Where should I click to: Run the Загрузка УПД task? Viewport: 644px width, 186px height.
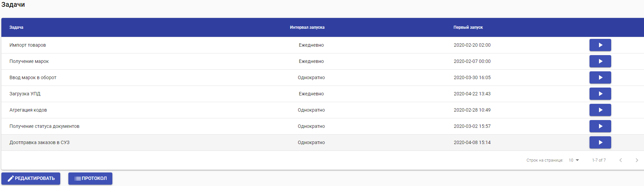[x=600, y=94]
